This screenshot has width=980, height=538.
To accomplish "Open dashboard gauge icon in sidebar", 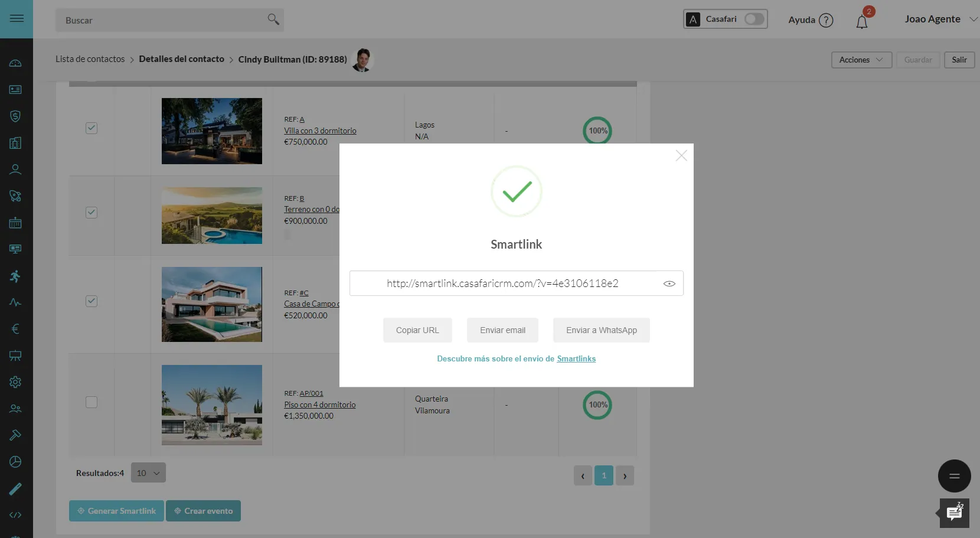I will 15,63.
